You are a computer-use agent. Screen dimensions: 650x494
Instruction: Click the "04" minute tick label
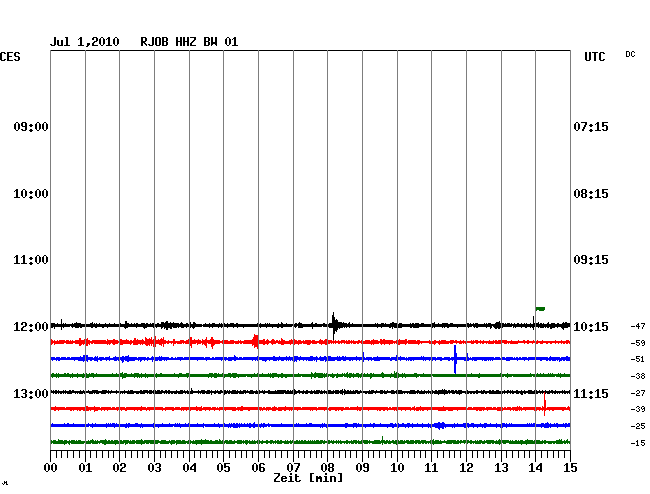point(189,468)
